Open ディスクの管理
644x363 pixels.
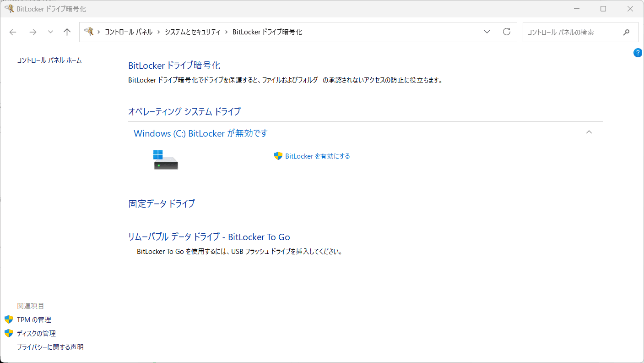click(x=36, y=333)
